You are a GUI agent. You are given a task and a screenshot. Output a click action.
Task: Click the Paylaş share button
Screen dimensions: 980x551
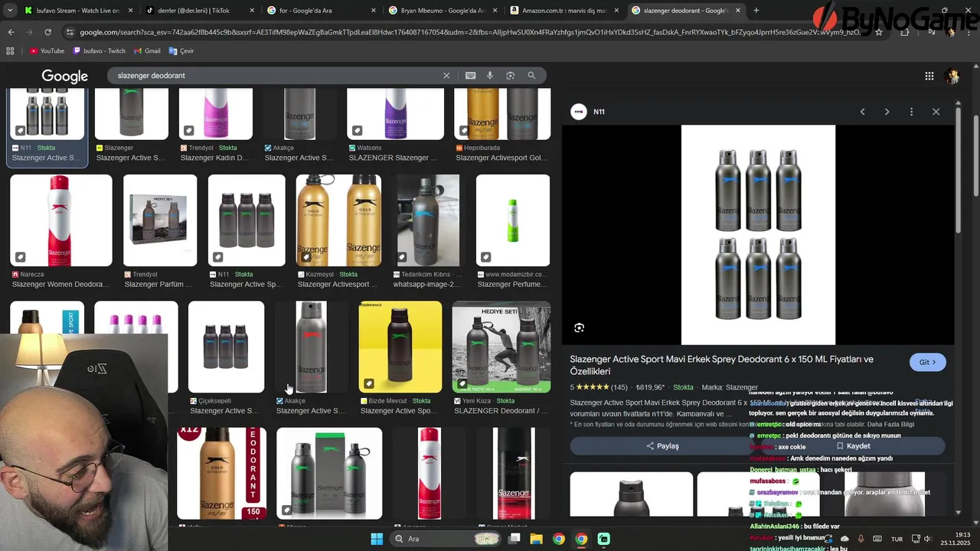click(662, 446)
